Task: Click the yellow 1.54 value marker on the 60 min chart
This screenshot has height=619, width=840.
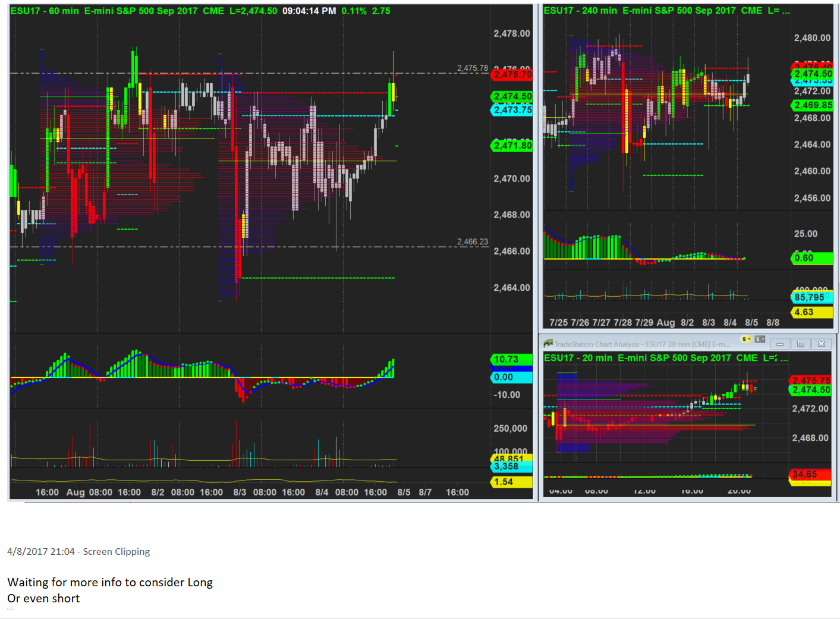Action: pos(512,482)
